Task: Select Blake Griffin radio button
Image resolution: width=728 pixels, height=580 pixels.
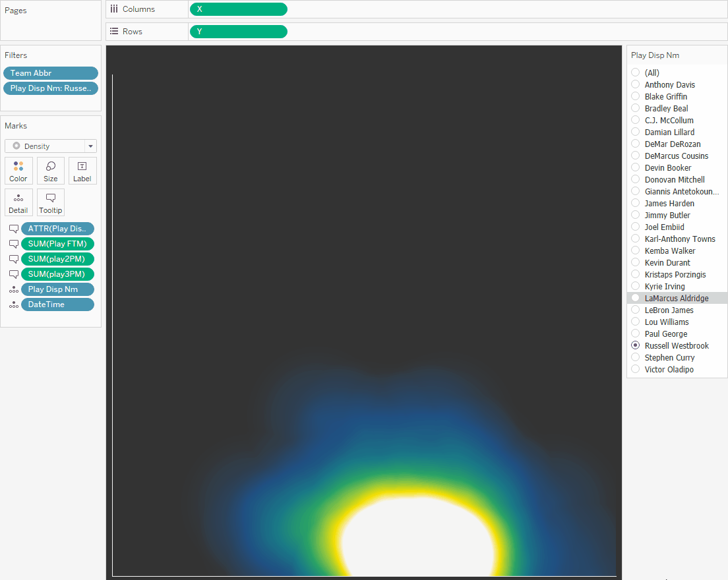Action: coord(636,96)
